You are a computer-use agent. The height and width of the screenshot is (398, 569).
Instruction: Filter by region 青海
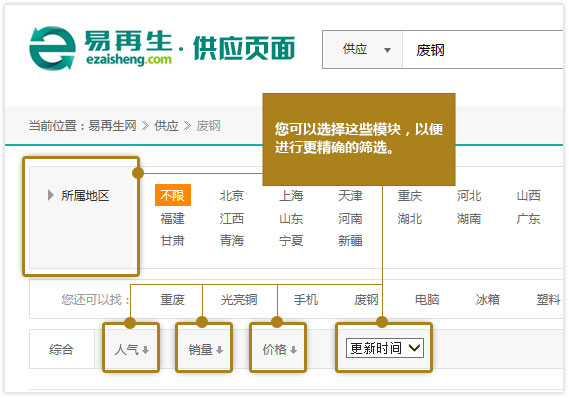(x=232, y=240)
